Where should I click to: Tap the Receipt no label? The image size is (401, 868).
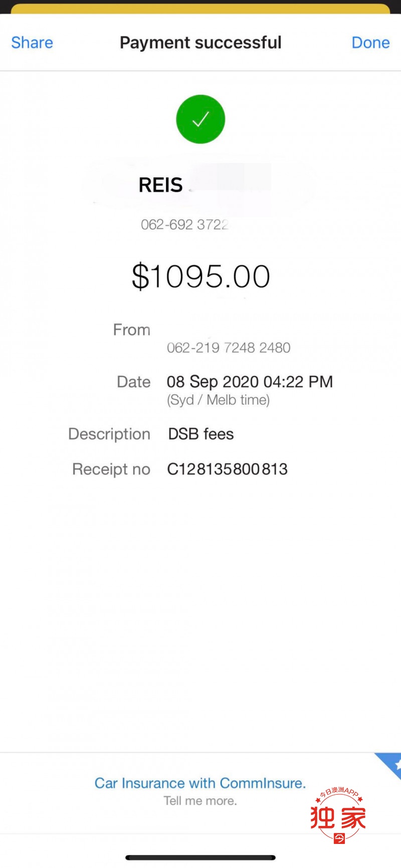pyautogui.click(x=111, y=469)
